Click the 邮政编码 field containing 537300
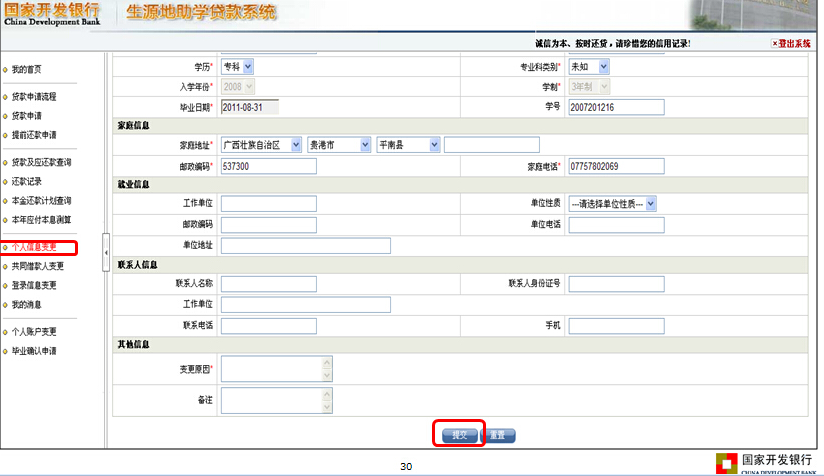824x476 pixels. click(268, 166)
